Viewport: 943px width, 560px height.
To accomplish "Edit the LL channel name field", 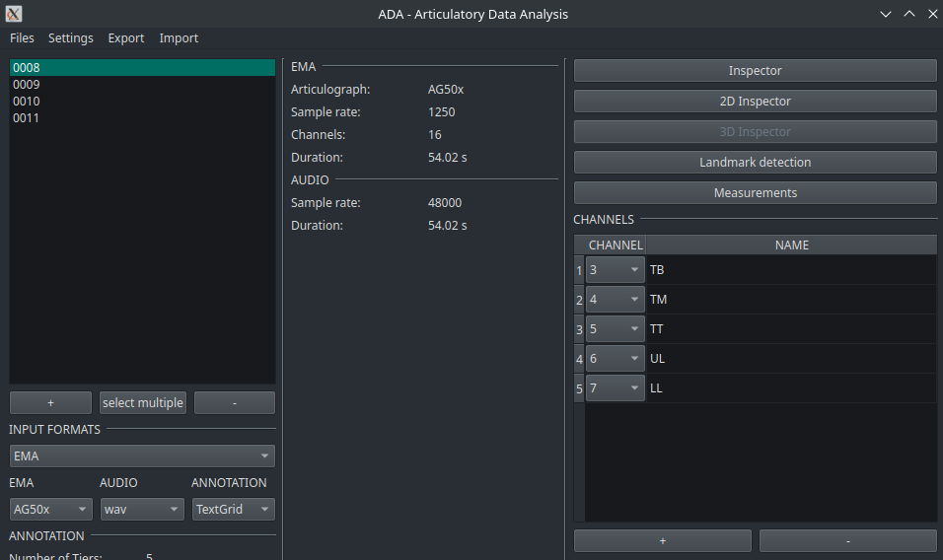I will coord(789,388).
